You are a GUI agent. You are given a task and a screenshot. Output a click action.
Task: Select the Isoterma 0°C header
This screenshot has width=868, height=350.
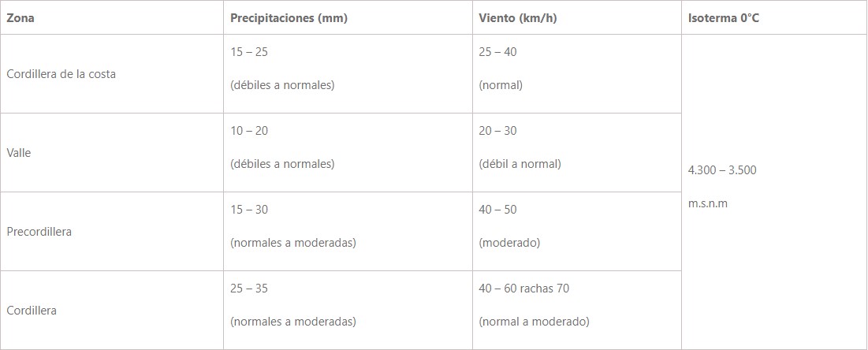click(724, 17)
